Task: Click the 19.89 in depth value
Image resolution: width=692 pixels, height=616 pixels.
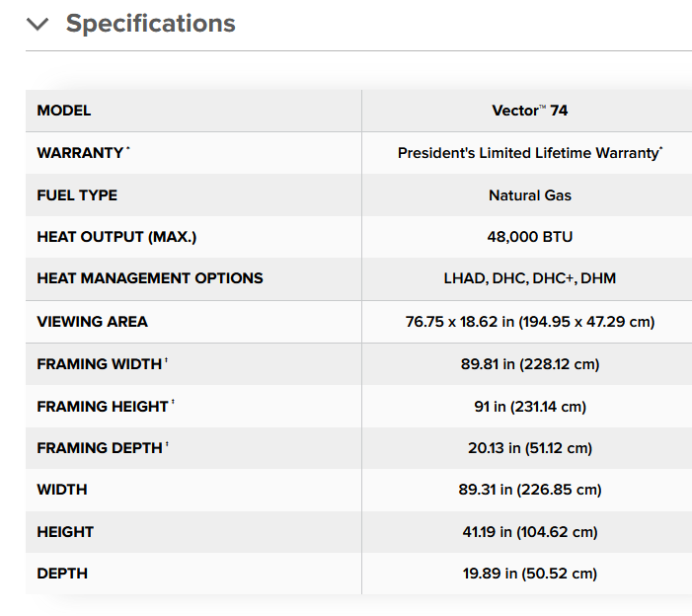Action: 529,574
